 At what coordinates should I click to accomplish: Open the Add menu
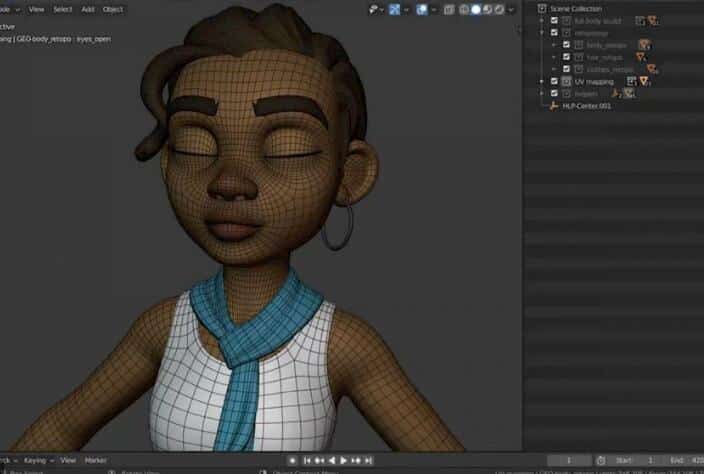pyautogui.click(x=88, y=9)
